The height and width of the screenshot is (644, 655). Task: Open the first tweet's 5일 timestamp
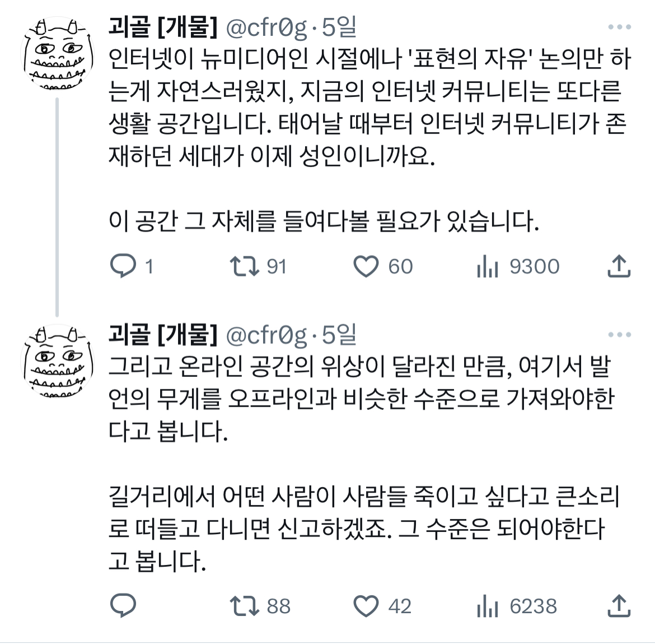coord(339,27)
